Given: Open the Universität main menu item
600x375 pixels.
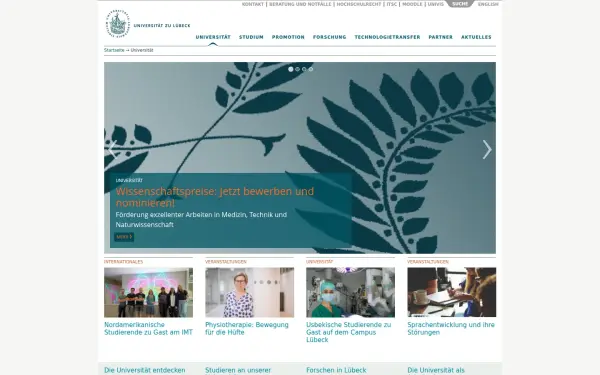Looking at the screenshot, I should (213, 37).
